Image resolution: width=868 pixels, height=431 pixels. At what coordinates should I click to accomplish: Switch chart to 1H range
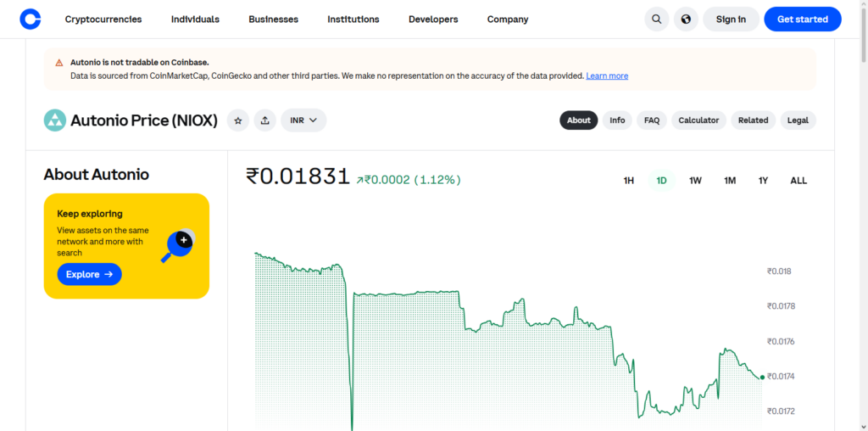[628, 181]
